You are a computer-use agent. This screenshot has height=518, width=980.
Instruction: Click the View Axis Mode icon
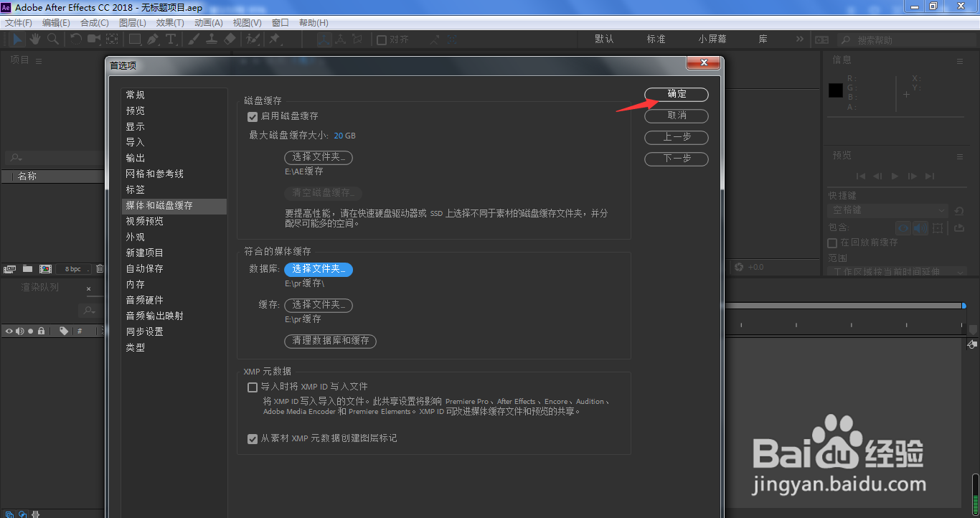point(358,39)
